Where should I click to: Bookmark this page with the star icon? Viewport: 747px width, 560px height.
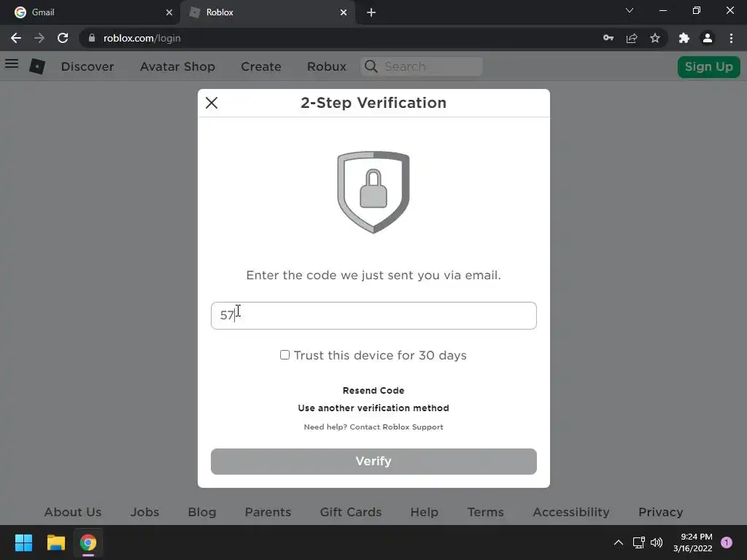point(655,38)
